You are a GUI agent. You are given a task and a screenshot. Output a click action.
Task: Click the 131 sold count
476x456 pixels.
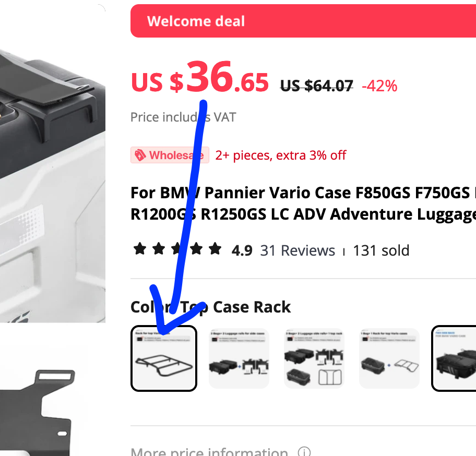(x=382, y=250)
